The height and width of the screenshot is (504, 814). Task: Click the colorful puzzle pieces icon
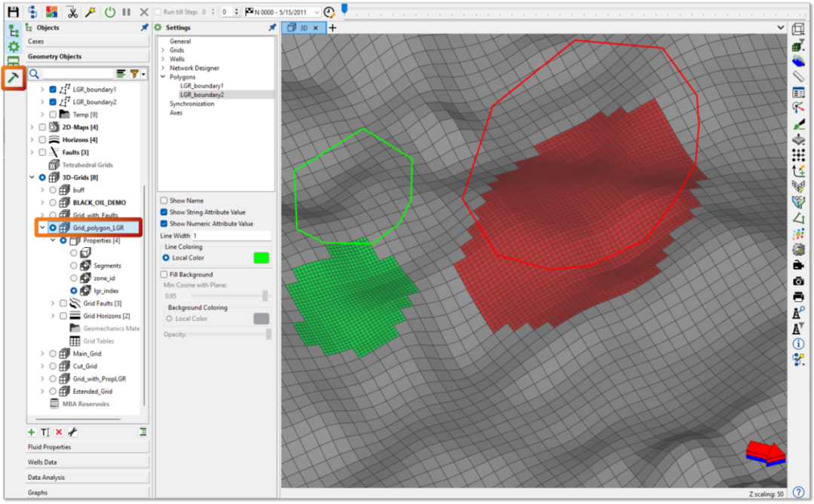click(51, 11)
